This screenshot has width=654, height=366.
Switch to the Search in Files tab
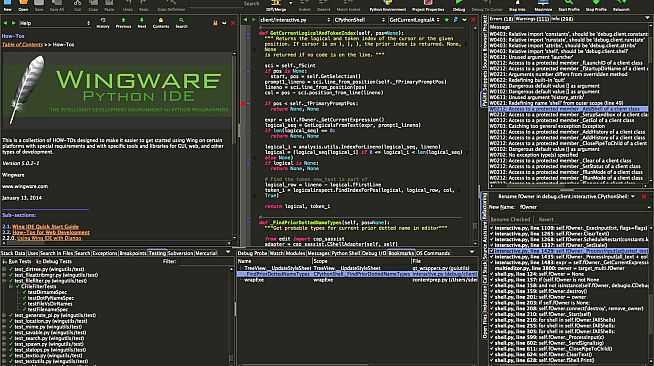(x=56, y=253)
